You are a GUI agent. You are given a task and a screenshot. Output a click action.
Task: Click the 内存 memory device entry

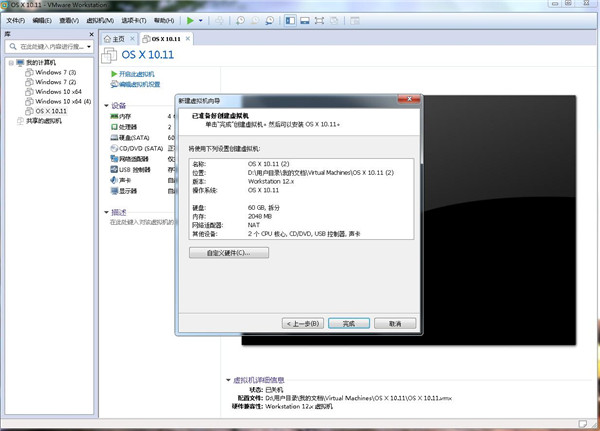[x=121, y=116]
